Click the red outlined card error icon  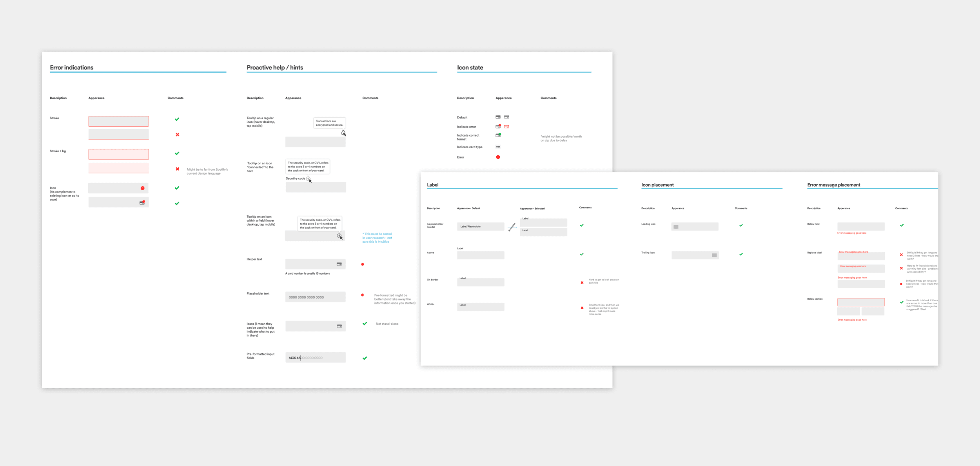(506, 126)
